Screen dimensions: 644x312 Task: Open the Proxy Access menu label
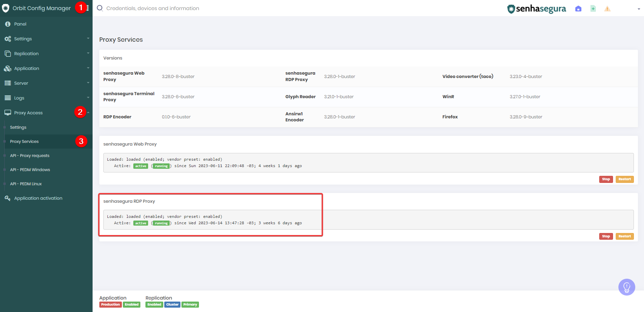28,113
